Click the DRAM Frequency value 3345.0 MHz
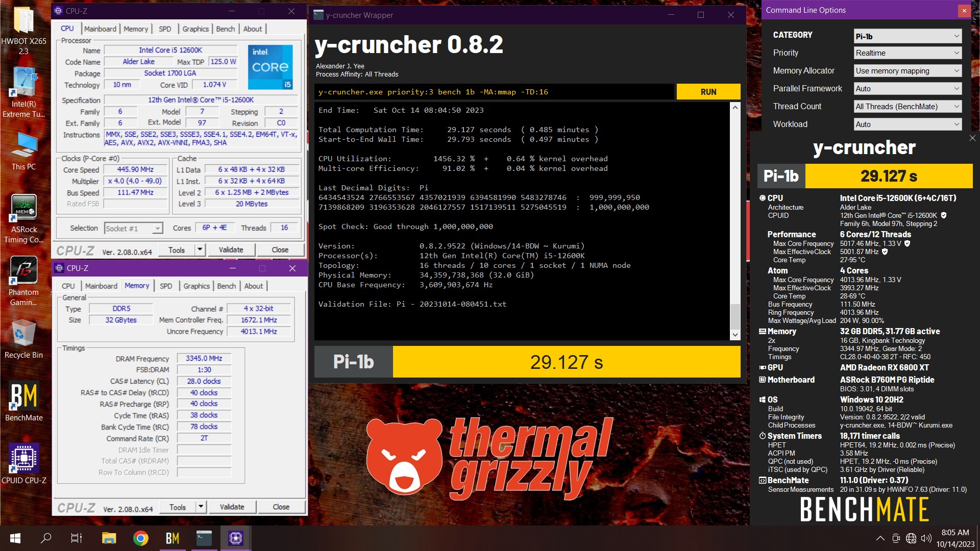The width and height of the screenshot is (980, 551). [204, 359]
